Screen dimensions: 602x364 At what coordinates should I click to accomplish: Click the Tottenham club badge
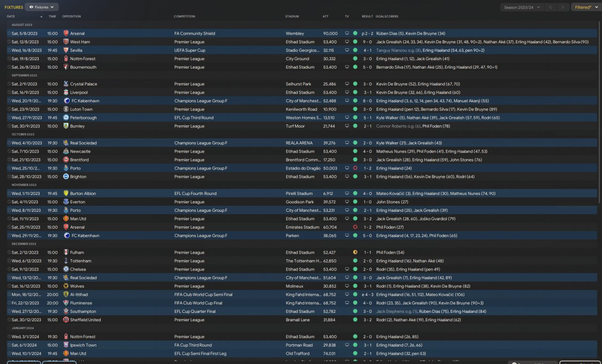click(66, 261)
